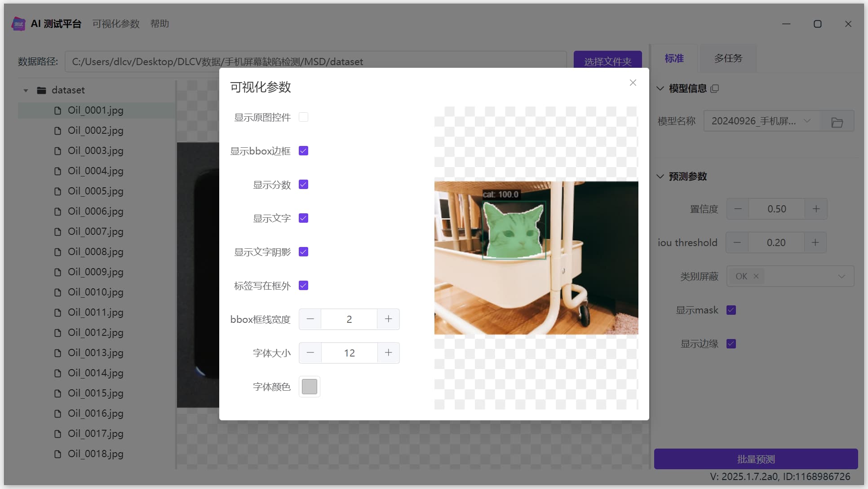868x489 pixels.
Task: Click the AI 测试平台 app logo
Action: coord(18,24)
